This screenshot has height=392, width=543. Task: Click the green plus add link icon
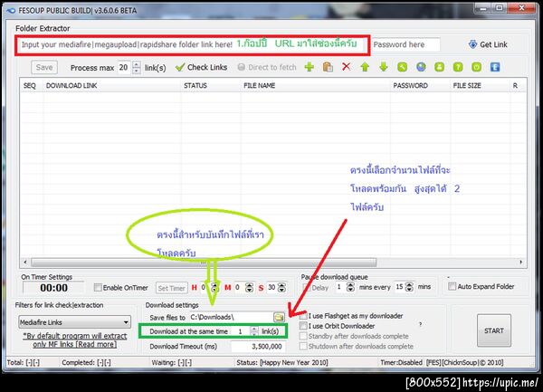coord(310,67)
